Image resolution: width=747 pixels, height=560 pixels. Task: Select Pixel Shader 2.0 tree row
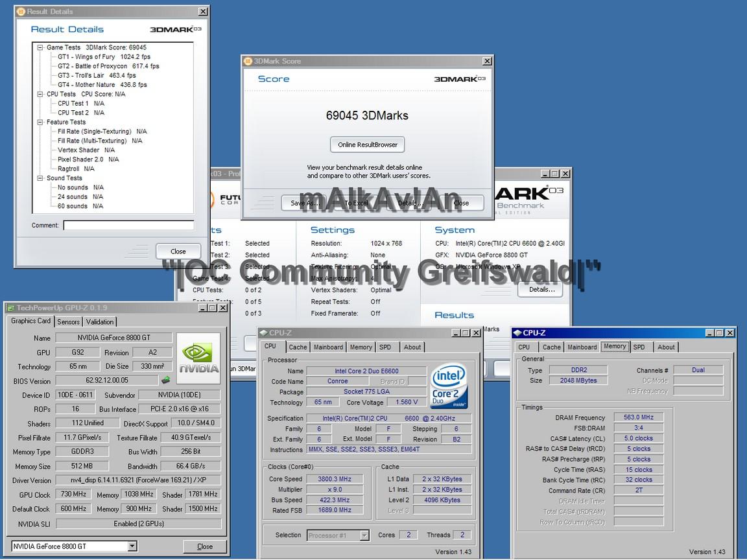click(x=88, y=159)
